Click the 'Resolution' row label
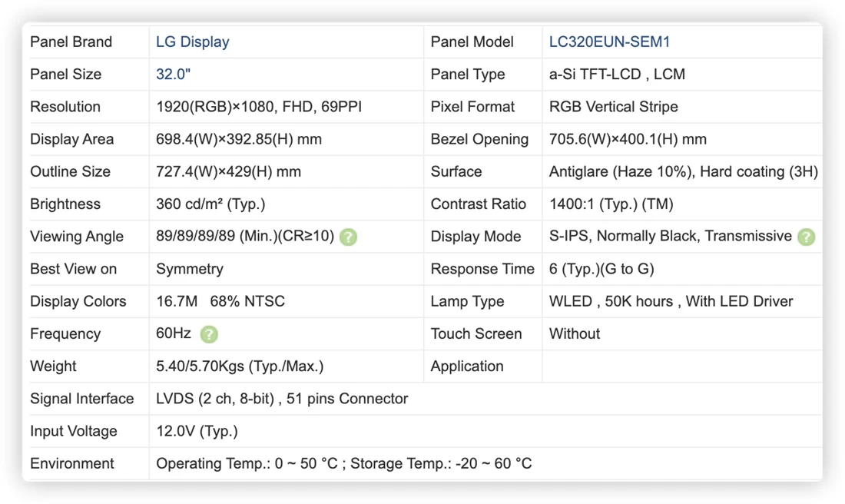This screenshot has height=504, width=845. coord(65,107)
